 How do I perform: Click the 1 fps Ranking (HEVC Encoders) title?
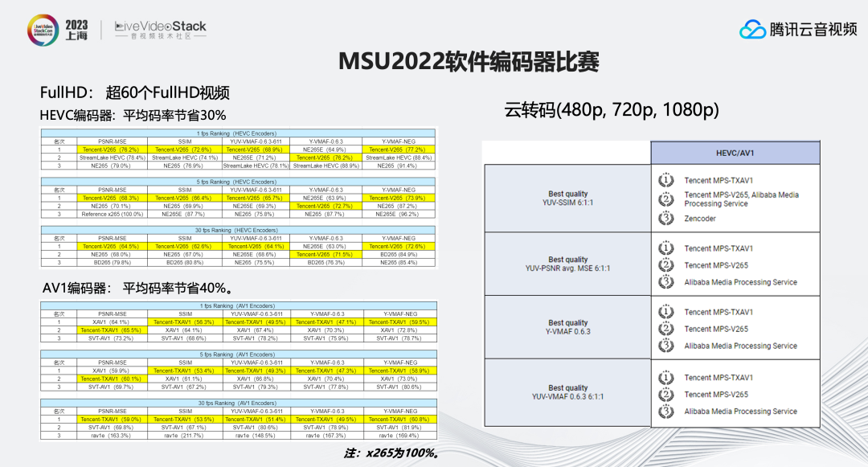coord(236,133)
